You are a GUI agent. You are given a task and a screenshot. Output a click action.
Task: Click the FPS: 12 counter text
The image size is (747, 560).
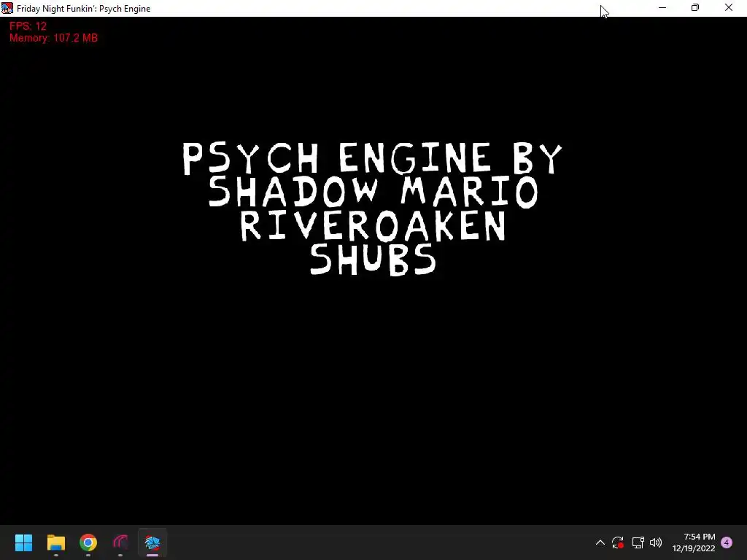pos(28,26)
